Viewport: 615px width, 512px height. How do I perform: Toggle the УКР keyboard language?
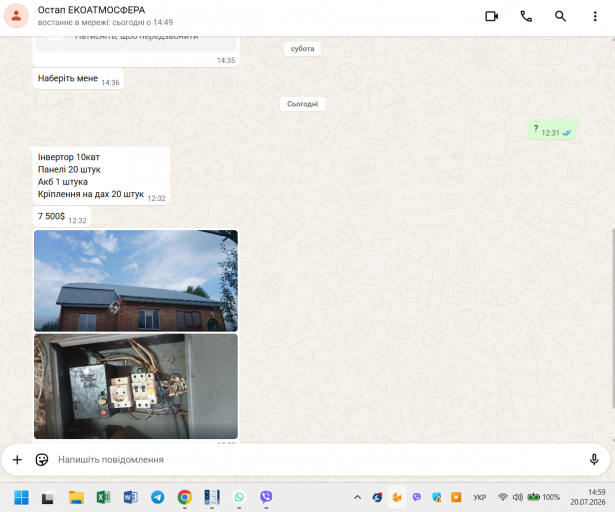pyautogui.click(x=479, y=497)
